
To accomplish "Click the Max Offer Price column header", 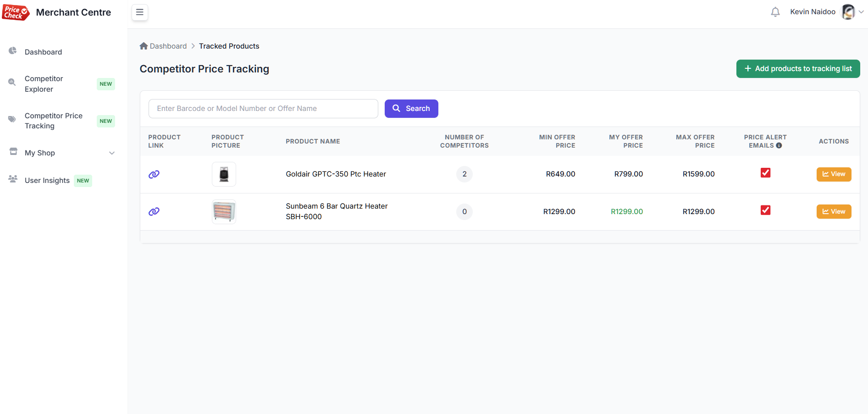I will click(695, 141).
